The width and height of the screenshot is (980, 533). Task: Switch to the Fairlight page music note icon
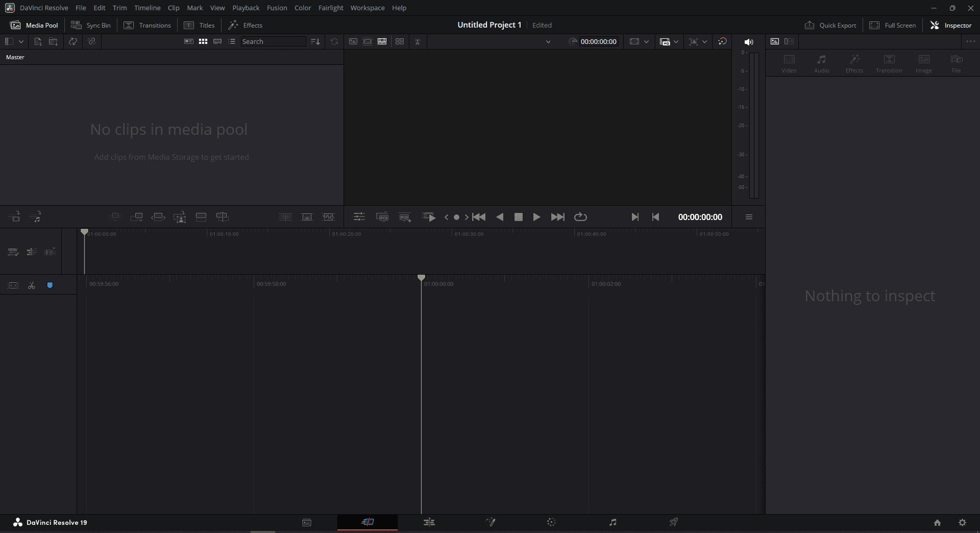point(612,522)
